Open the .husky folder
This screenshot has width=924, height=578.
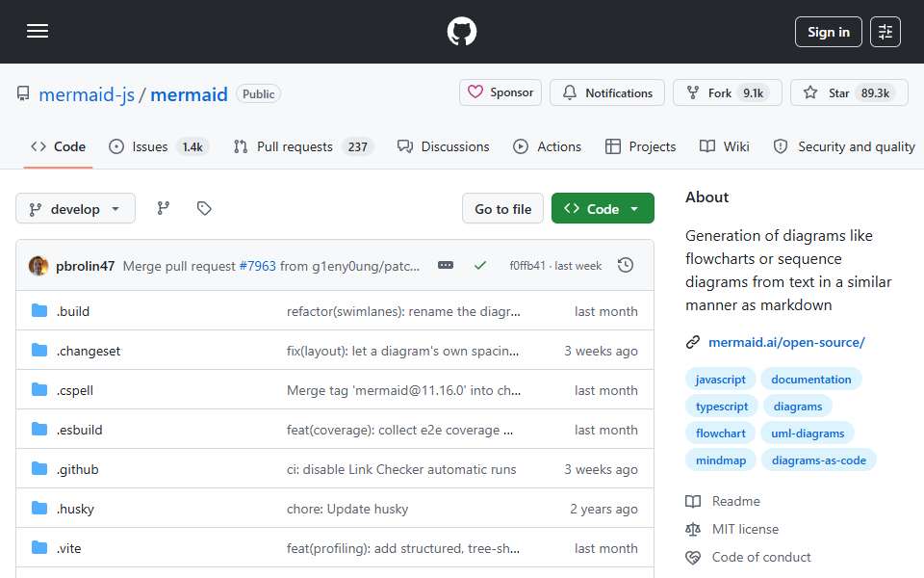point(75,509)
